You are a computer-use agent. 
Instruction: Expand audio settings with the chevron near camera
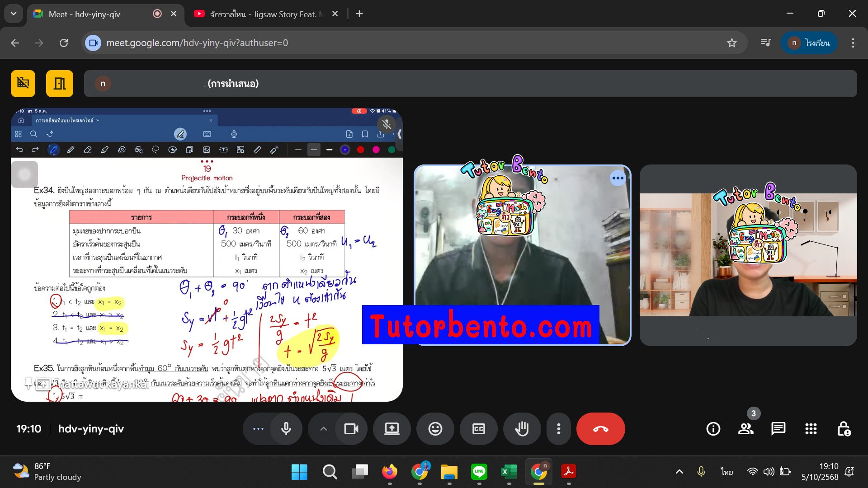(323, 429)
